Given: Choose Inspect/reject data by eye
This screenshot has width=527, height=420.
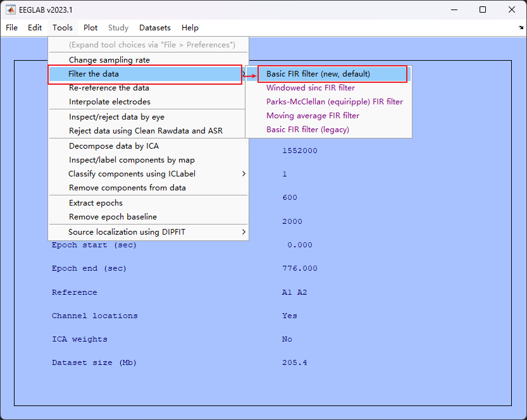Looking at the screenshot, I should [148, 117].
